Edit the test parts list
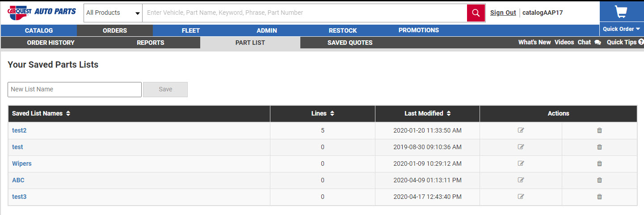Viewport: 644px width, 215px height. [521, 147]
